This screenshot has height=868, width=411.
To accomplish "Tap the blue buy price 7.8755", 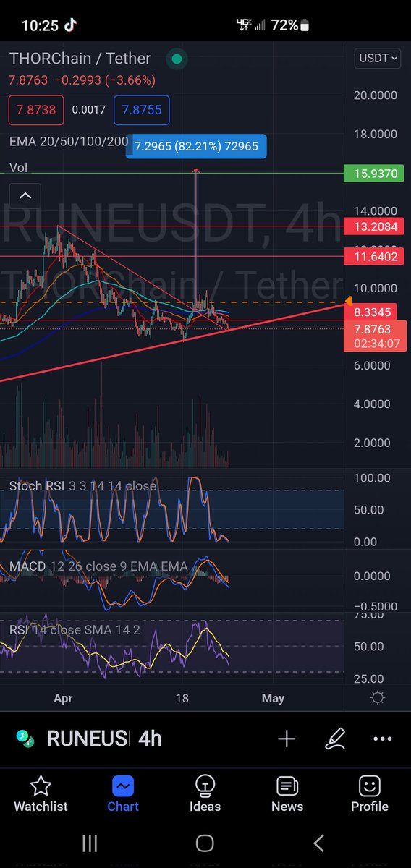I will point(142,110).
